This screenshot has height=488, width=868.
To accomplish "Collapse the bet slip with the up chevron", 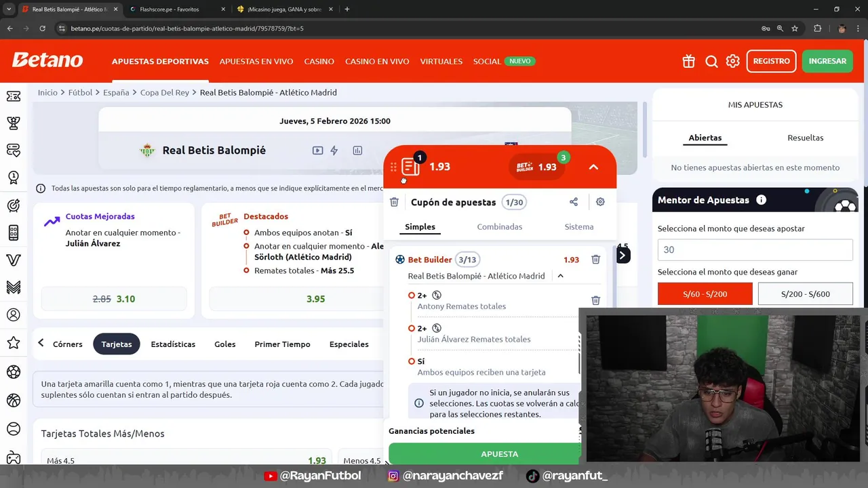I will click(x=593, y=167).
